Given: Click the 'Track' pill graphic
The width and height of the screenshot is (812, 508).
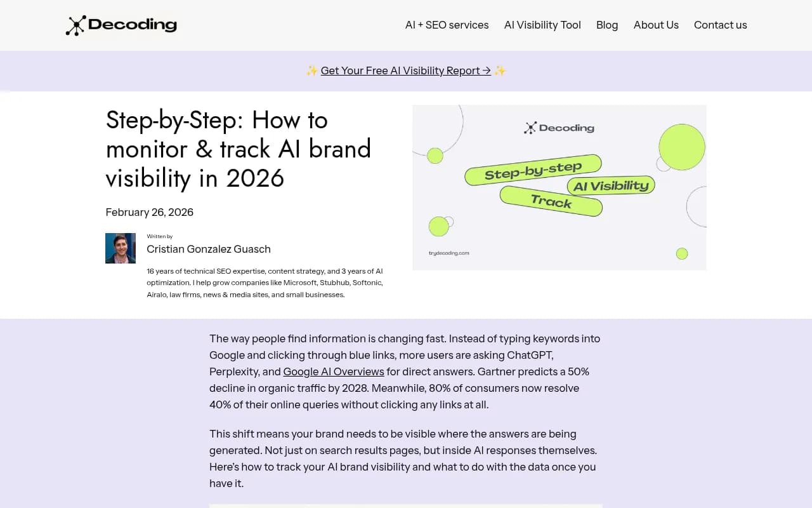Looking at the screenshot, I should [x=551, y=202].
